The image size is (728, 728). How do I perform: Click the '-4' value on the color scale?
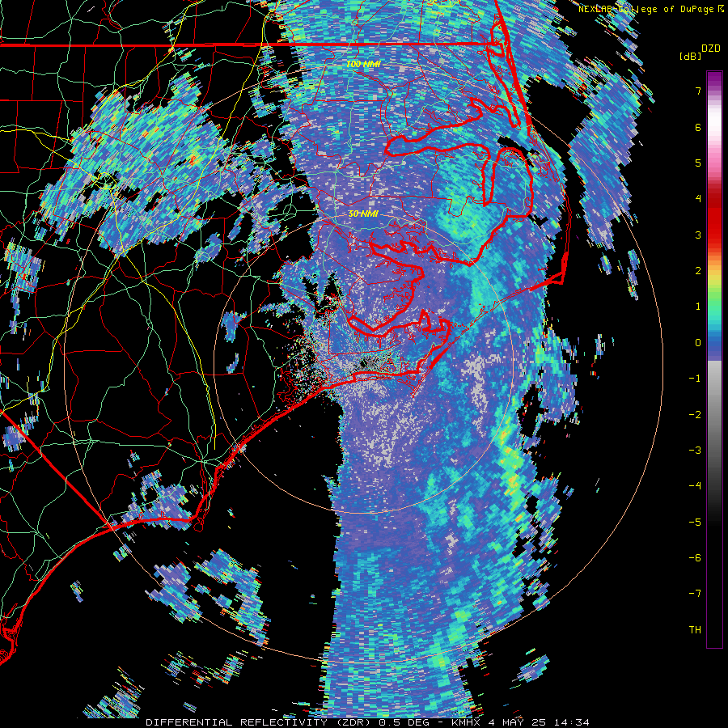pyautogui.click(x=695, y=486)
